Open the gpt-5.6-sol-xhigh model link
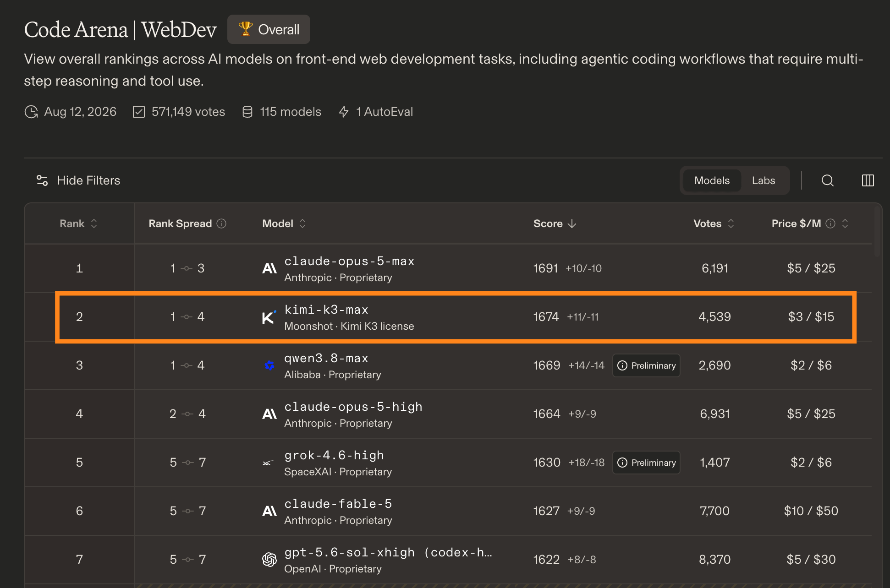This screenshot has width=890, height=588. click(x=388, y=552)
